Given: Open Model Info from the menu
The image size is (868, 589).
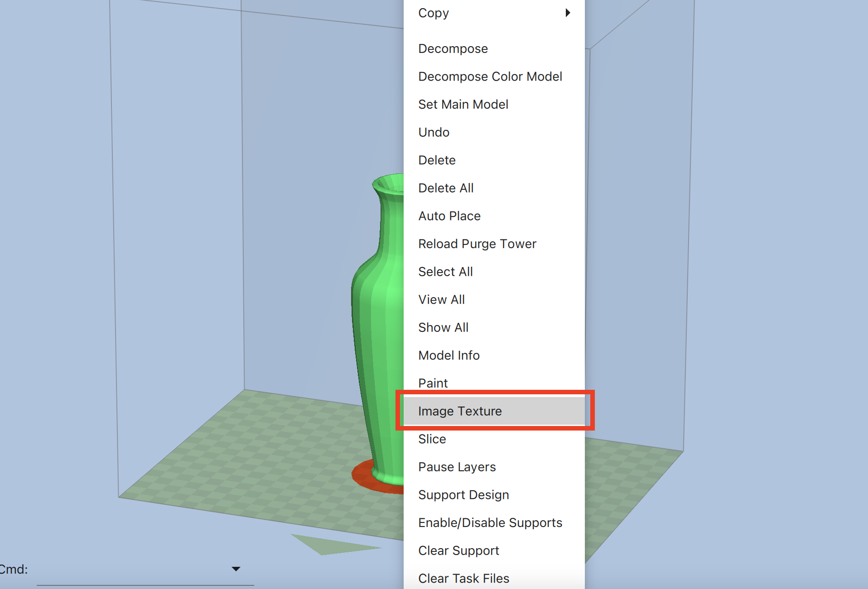Looking at the screenshot, I should coord(494,355).
